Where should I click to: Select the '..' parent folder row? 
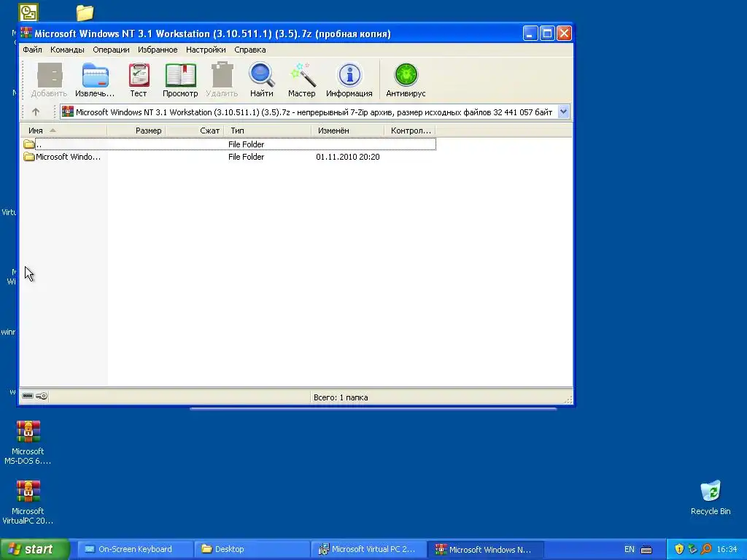tap(229, 144)
